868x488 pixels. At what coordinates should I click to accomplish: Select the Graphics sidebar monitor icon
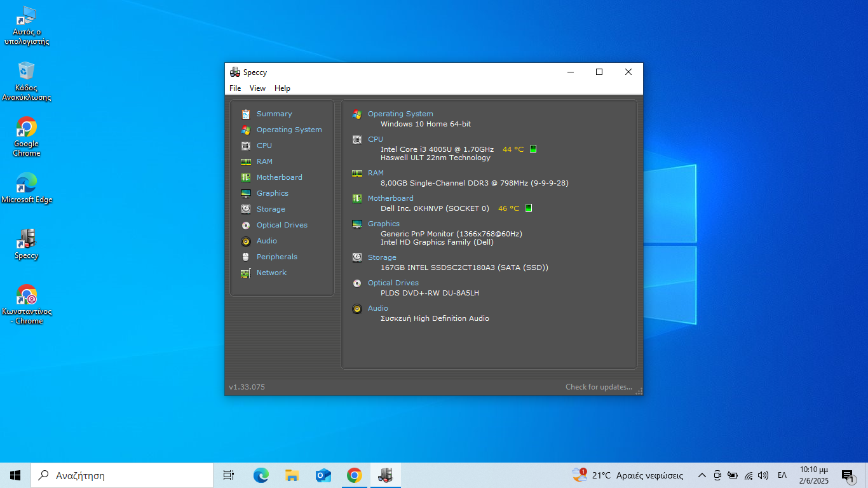pyautogui.click(x=246, y=193)
